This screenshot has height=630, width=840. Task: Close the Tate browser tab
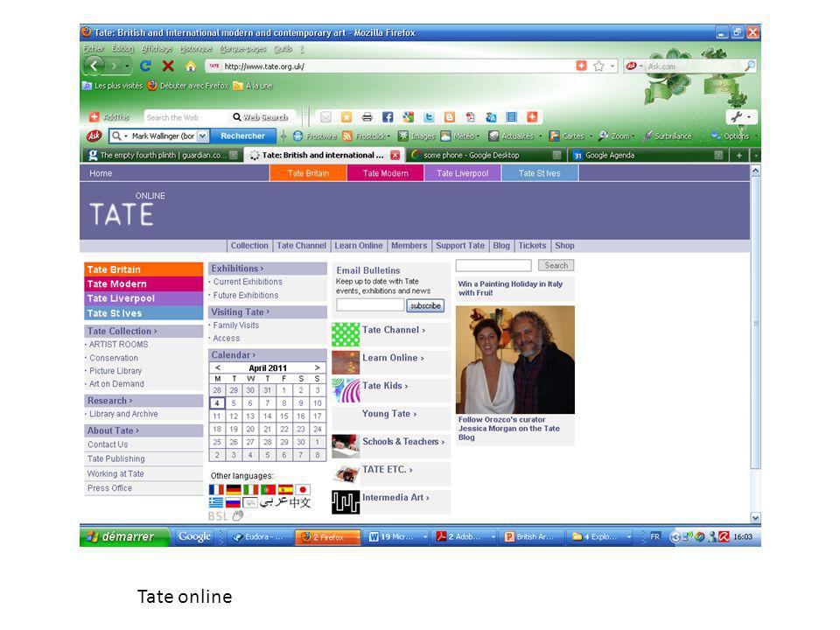click(x=395, y=156)
